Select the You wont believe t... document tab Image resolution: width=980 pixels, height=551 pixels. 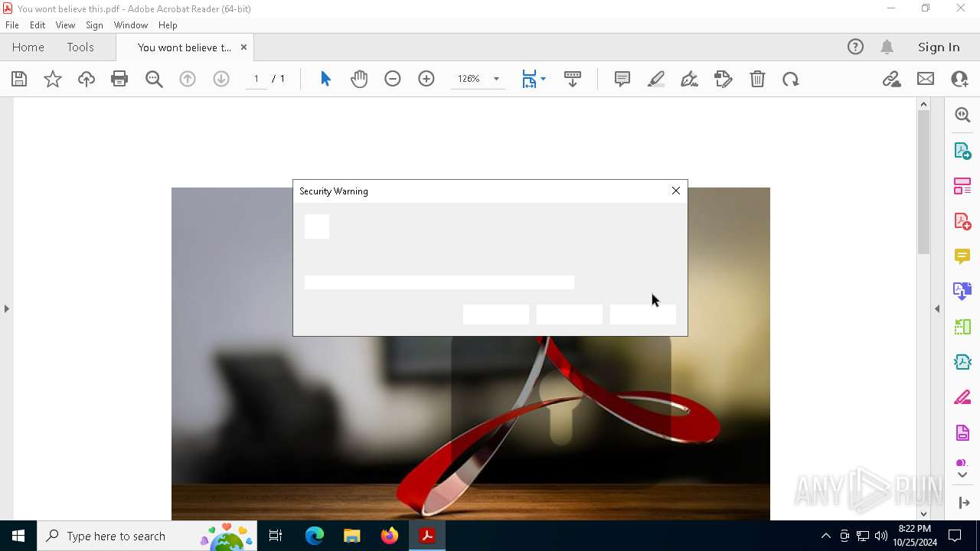(184, 47)
